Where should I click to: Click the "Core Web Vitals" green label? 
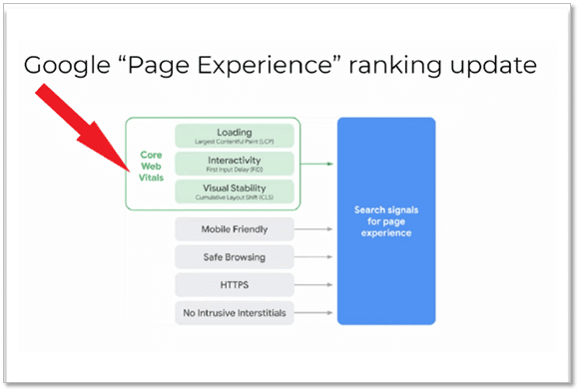[x=151, y=167]
